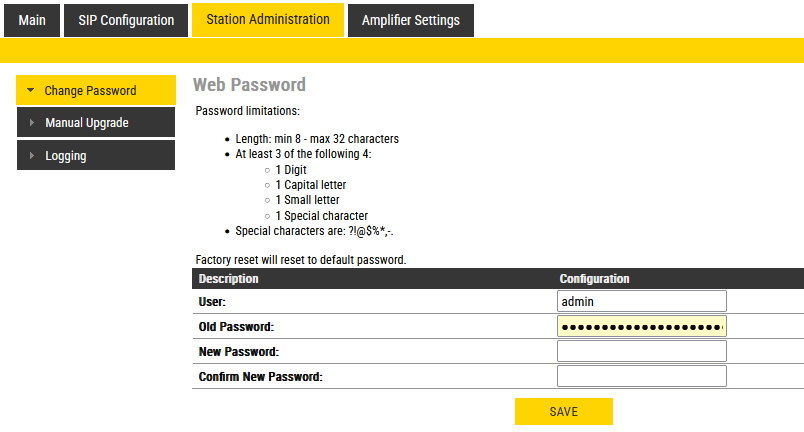Open the Logging sidebar section
Image resolution: width=804 pixels, height=432 pixels.
[66, 156]
